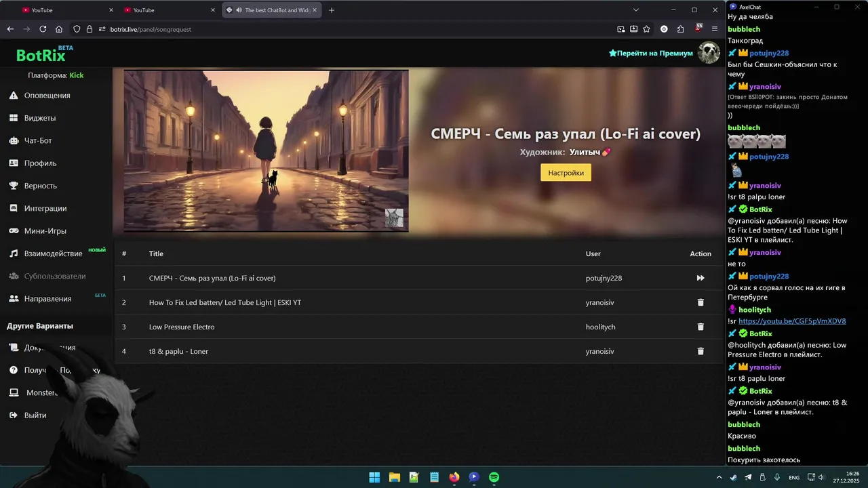
Task: Bookmark this page with star icon
Action: coord(646,29)
